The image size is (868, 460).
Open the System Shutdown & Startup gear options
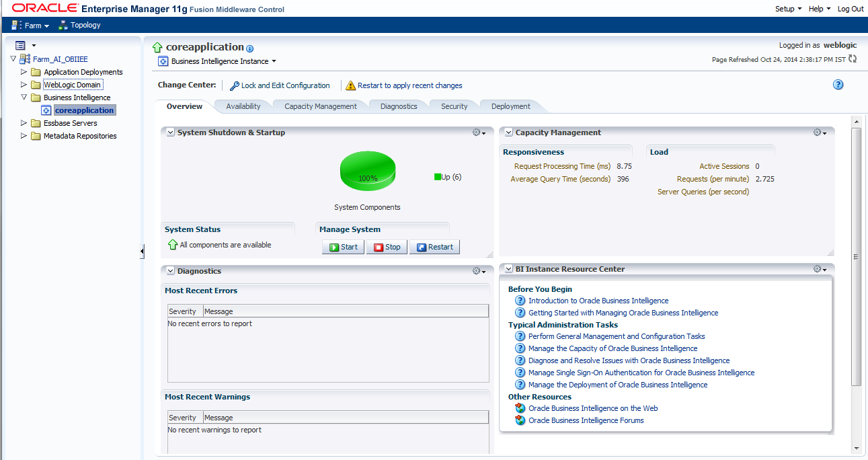pyautogui.click(x=479, y=133)
